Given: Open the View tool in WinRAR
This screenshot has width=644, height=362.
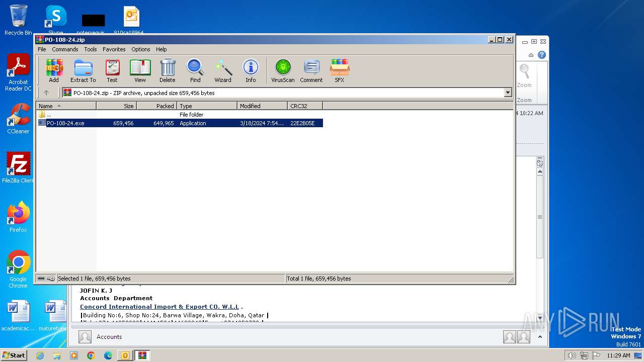Looking at the screenshot, I should click(140, 71).
